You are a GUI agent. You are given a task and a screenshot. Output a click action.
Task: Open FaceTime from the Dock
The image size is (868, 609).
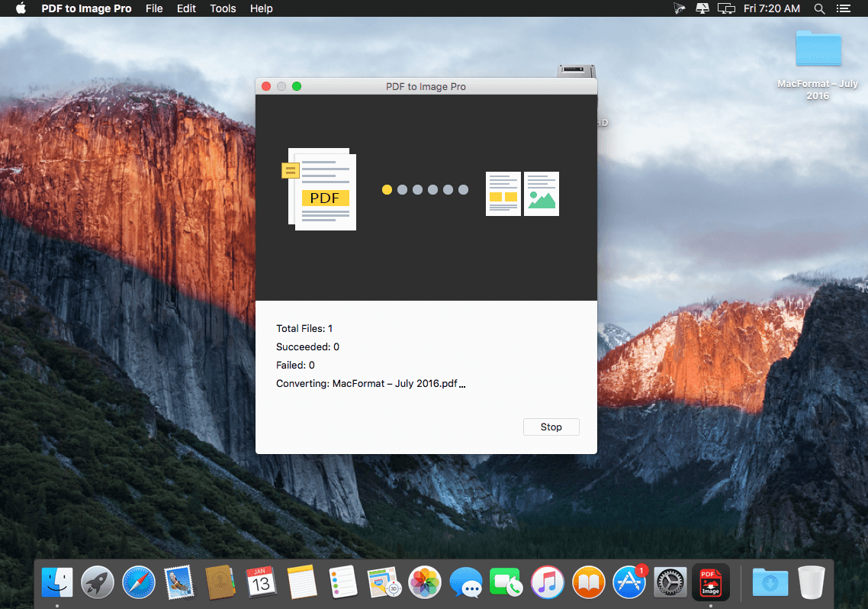pos(506,582)
